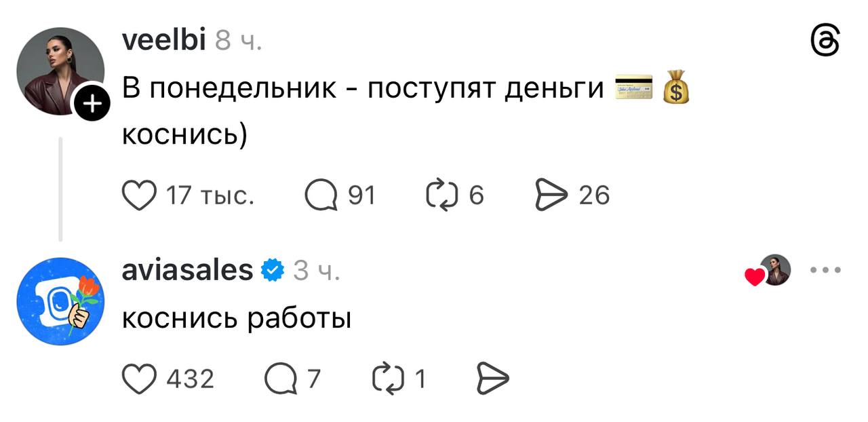This screenshot has width=868, height=422.
Task: Click the author-liked heart avatar indicator
Action: 768,271
